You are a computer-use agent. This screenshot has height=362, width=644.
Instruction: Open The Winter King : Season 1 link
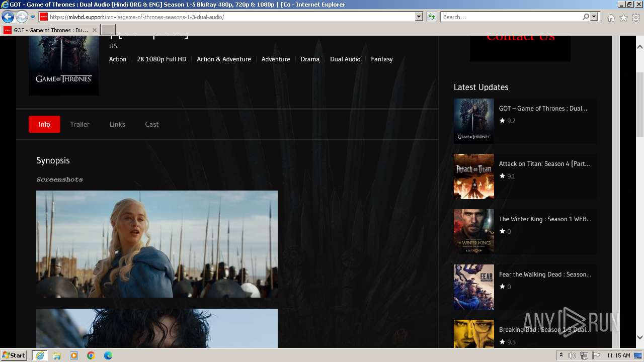(545, 219)
